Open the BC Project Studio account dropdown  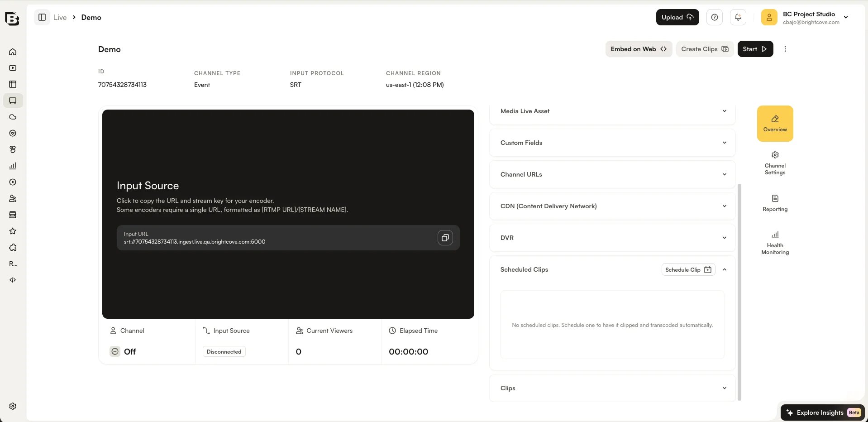click(x=846, y=17)
